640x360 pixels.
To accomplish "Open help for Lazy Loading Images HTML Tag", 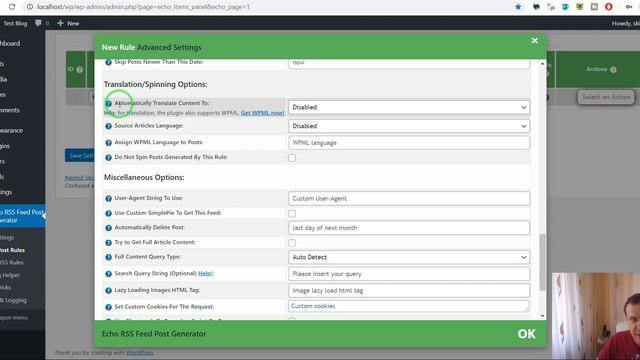I will [x=109, y=291].
